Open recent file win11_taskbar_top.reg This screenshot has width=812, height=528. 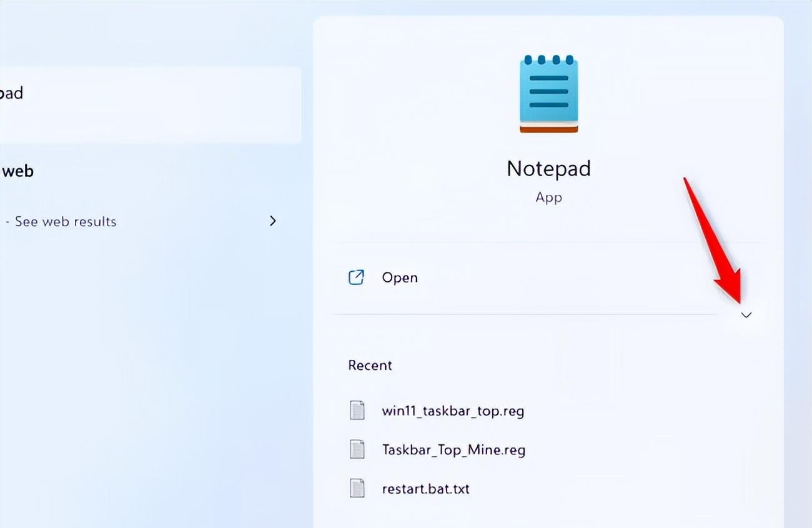pos(453,411)
